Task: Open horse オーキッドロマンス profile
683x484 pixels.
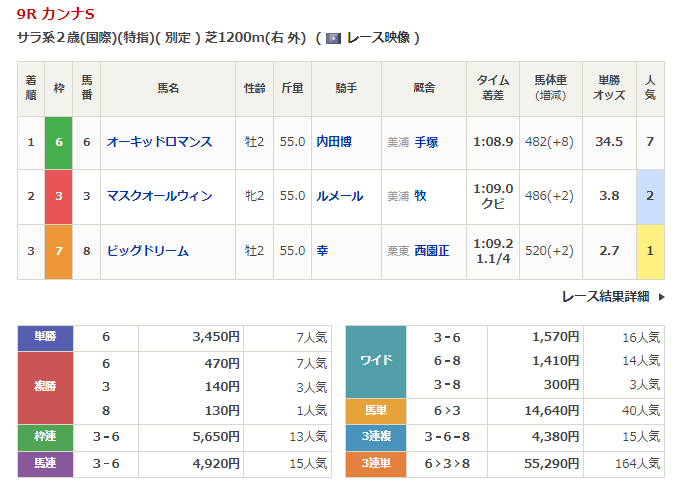Action: [x=159, y=142]
